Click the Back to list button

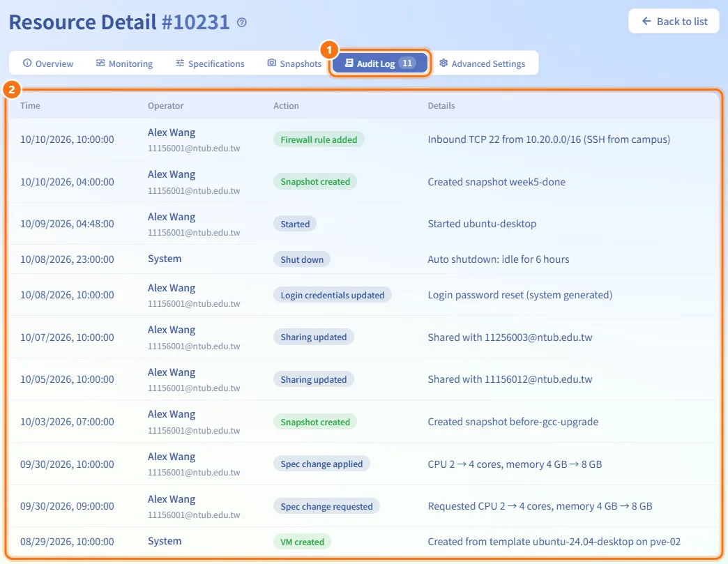674,22
